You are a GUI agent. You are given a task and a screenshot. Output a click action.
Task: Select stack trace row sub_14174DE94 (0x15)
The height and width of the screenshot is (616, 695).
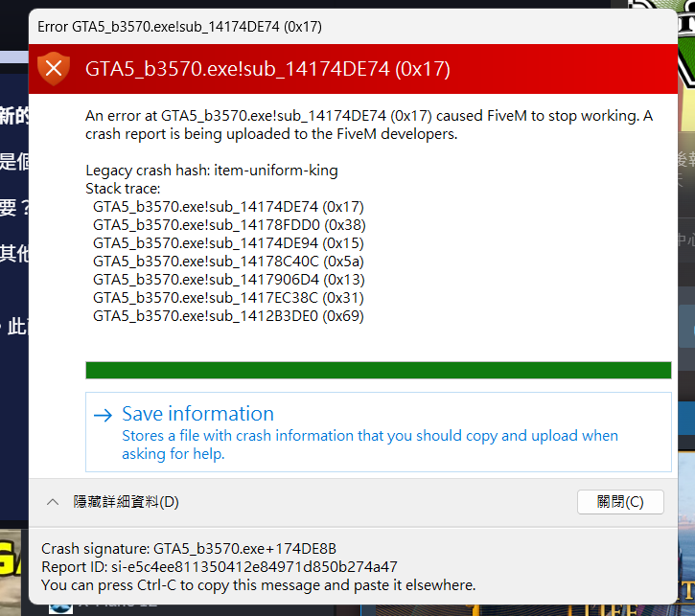coord(228,243)
